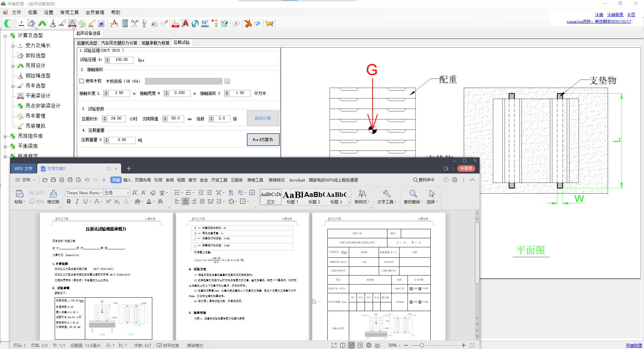Click the blue font color button
Screen dimensions: 644x349
click(x=149, y=201)
